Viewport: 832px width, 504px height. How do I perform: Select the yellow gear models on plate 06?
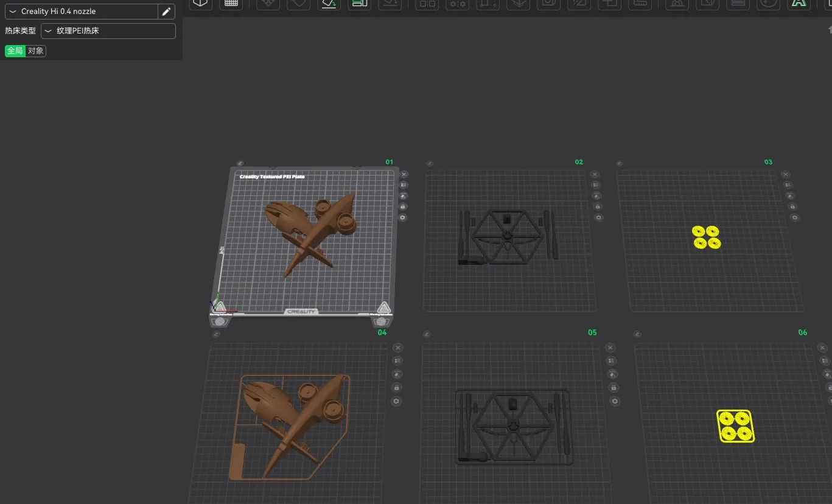pyautogui.click(x=735, y=426)
